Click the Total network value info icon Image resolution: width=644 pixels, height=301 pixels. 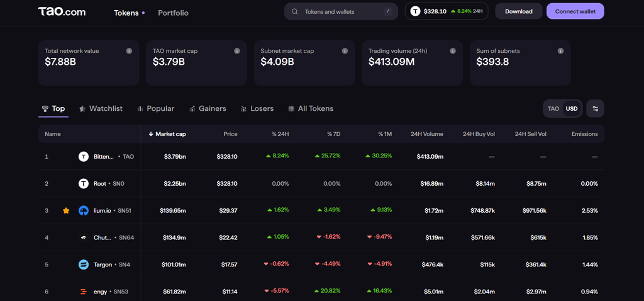129,51
